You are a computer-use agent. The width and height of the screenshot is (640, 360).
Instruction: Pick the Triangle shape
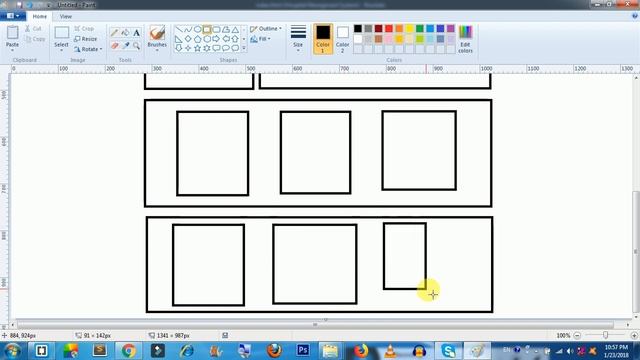(x=235, y=30)
